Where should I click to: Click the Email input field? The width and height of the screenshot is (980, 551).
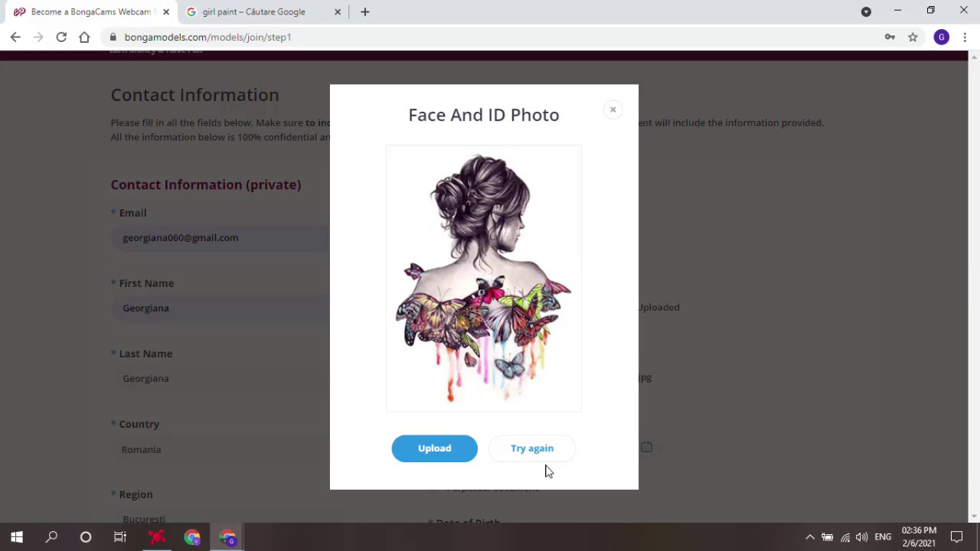tap(220, 238)
